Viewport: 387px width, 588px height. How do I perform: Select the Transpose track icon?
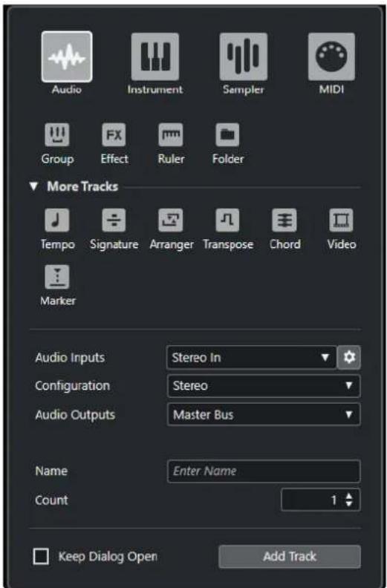227,220
